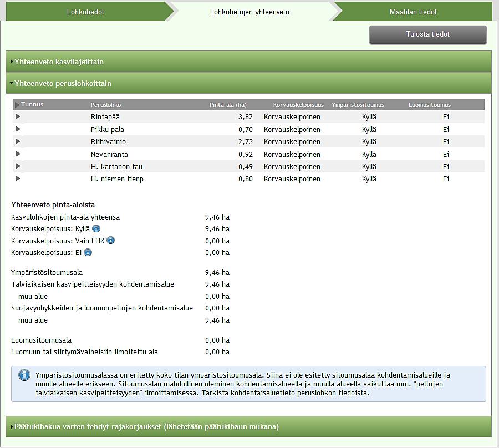This screenshot has width=499, height=448.
Task: Click the Luomuun tai siirtymävaiheisiin ilmoitettu ala label
Action: [x=85, y=352]
